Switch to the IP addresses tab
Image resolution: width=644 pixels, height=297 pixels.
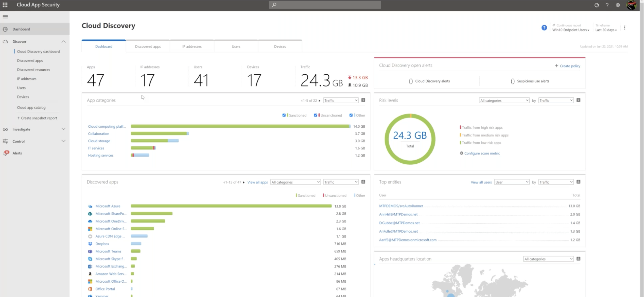(192, 46)
